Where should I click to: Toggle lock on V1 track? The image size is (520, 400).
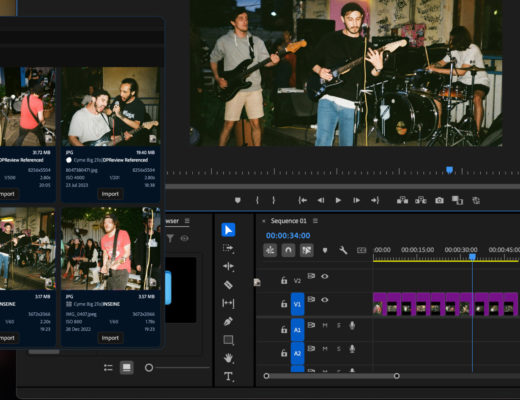click(284, 304)
